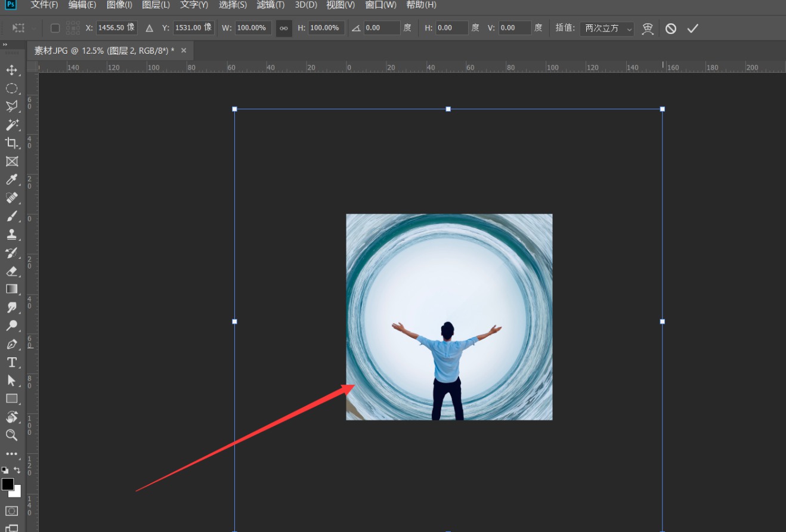
Task: Choose the Eyedropper tool
Action: (11, 180)
